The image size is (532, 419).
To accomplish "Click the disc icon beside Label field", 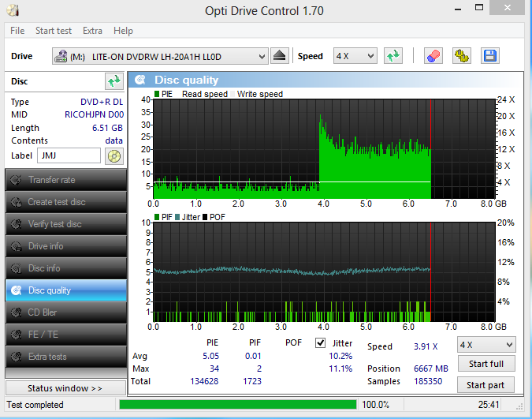I will click(x=114, y=156).
